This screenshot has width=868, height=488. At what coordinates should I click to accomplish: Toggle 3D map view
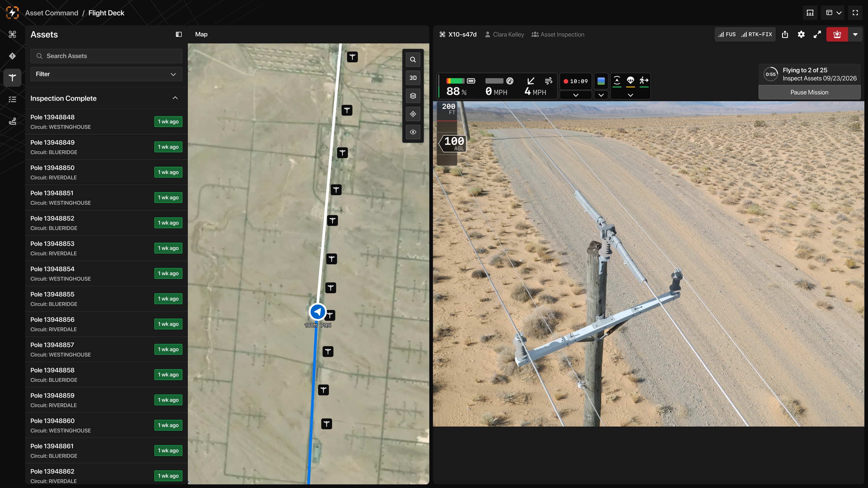[413, 78]
